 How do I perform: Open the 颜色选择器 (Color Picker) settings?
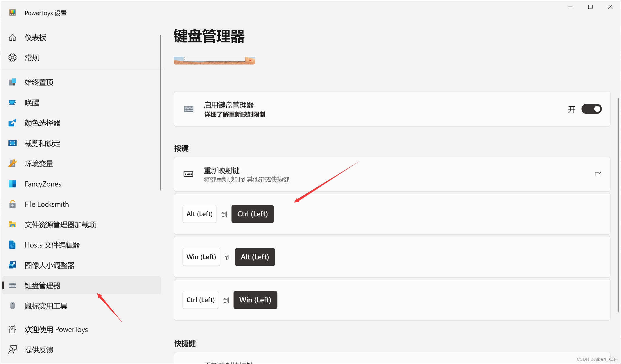point(42,123)
